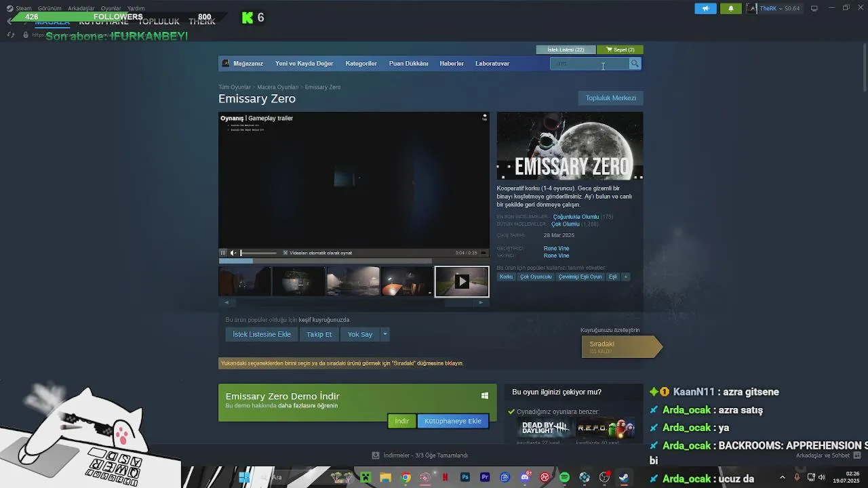Image resolution: width=868 pixels, height=488 pixels.
Task: Expand tags with plus button
Action: 625,277
